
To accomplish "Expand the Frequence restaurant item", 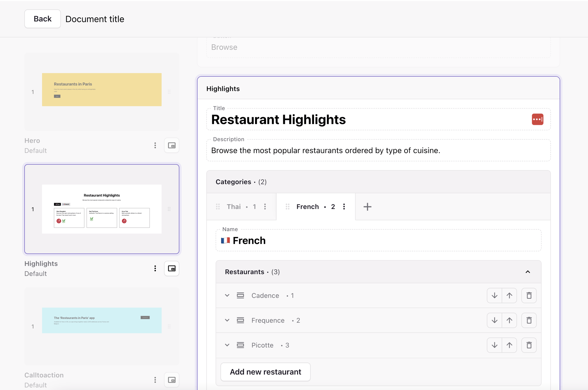I will coord(227,320).
